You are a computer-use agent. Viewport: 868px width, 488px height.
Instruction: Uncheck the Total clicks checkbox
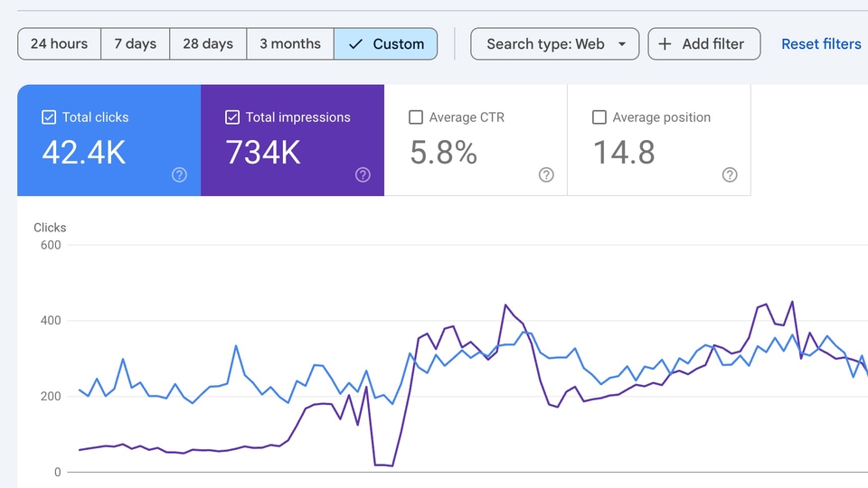[49, 117]
